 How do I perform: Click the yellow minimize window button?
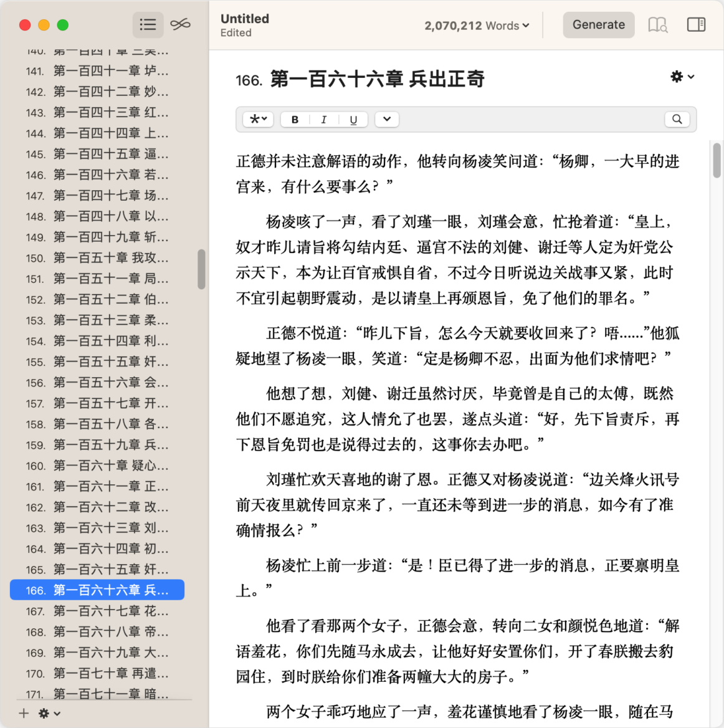[44, 25]
